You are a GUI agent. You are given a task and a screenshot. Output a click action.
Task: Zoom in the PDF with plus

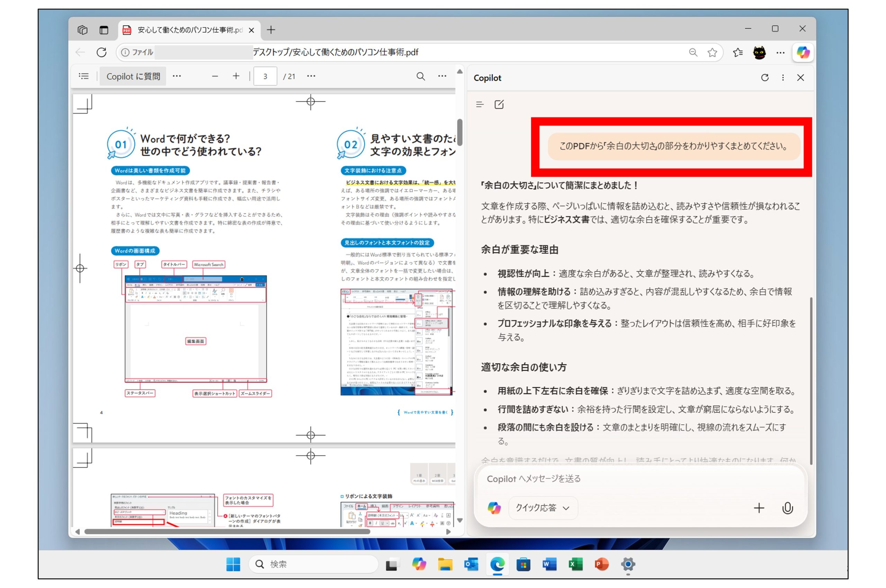pyautogui.click(x=236, y=76)
